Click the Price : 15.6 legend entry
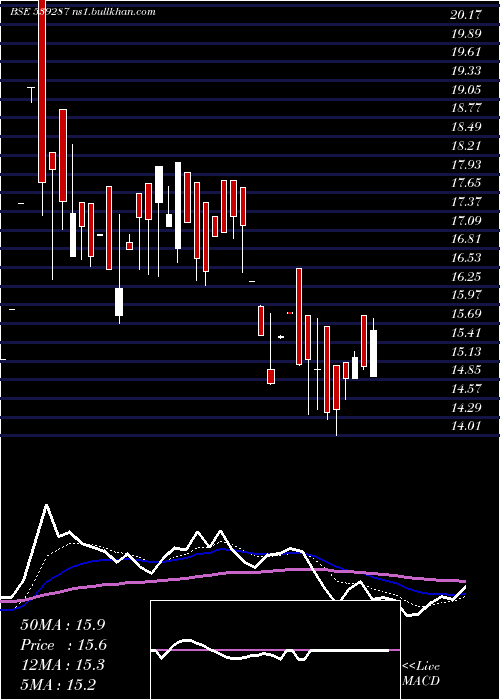500x700 pixels. pos(63,645)
